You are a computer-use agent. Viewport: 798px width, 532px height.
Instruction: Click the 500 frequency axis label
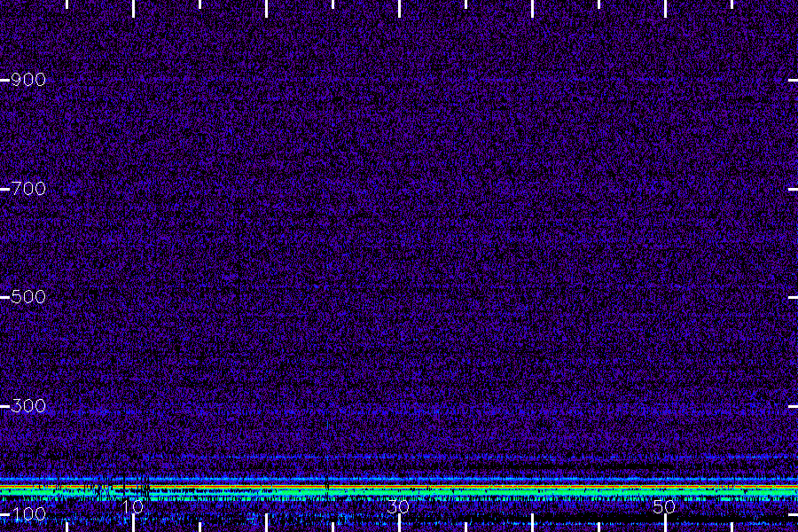pyautogui.click(x=28, y=297)
